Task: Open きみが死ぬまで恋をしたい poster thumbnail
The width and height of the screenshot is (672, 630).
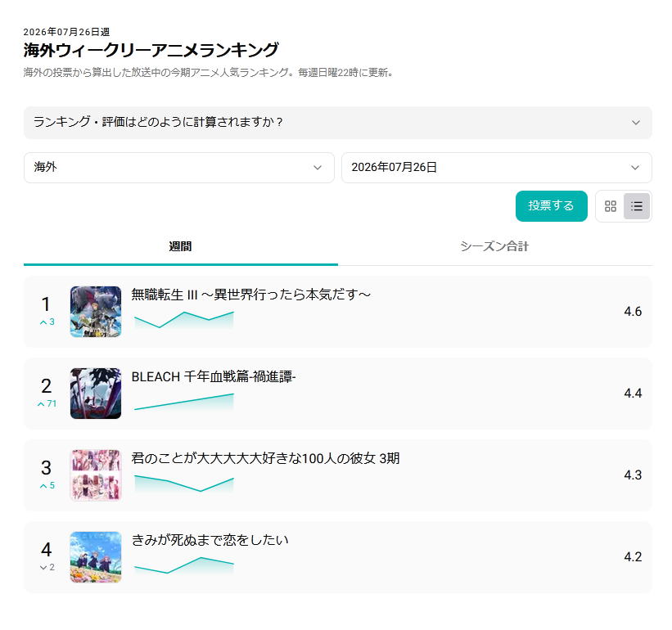Action: pos(96,557)
